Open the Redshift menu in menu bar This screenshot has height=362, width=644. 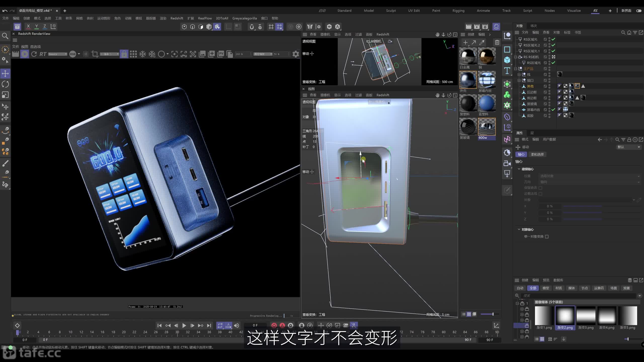[x=177, y=18]
